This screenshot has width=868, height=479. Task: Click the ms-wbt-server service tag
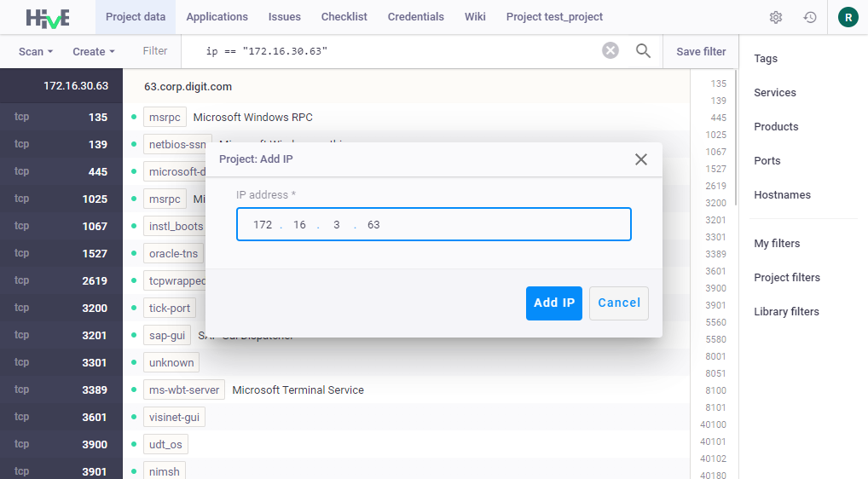[184, 390]
